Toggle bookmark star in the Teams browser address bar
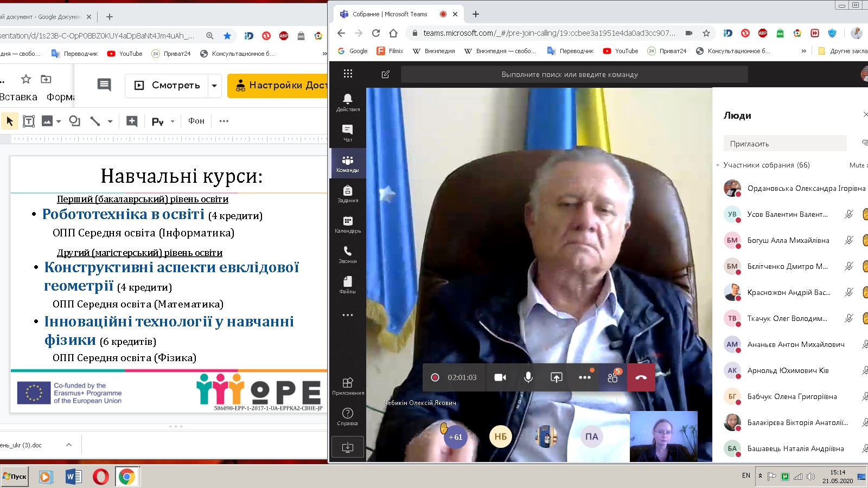This screenshot has height=488, width=868. [706, 33]
